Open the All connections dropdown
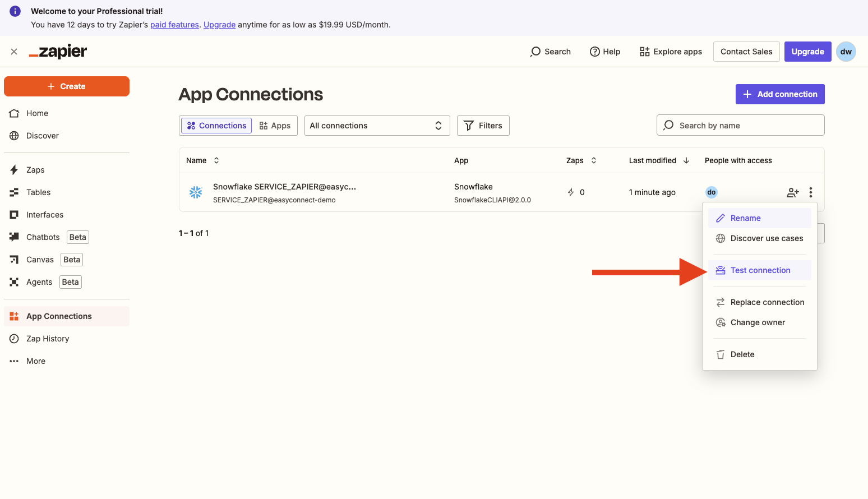Viewport: 868px width, 499px height. [377, 126]
